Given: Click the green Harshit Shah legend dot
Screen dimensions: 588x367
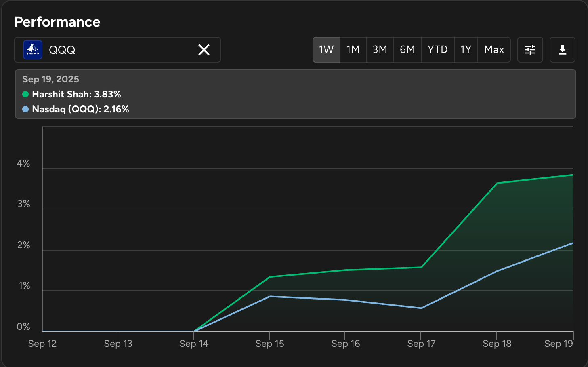Looking at the screenshot, I should tap(25, 94).
